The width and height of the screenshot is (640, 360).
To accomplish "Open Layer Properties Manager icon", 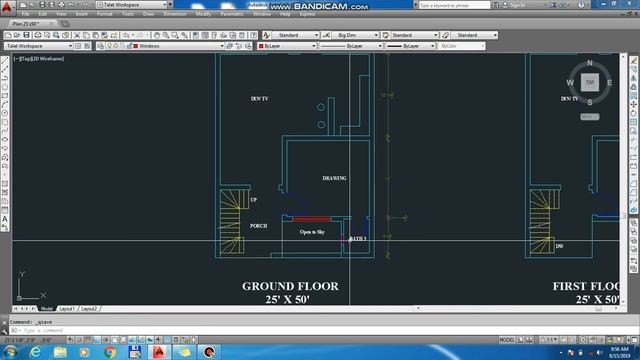I will coord(100,46).
